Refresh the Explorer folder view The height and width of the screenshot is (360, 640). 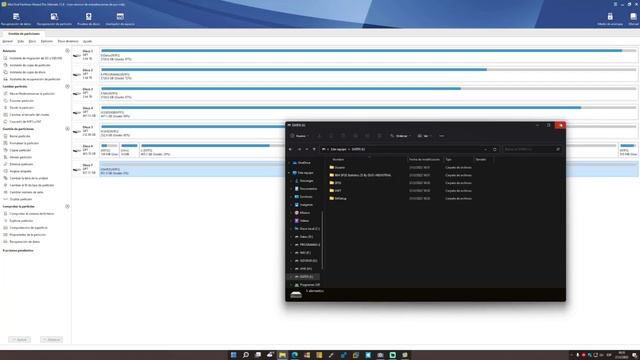click(495, 149)
